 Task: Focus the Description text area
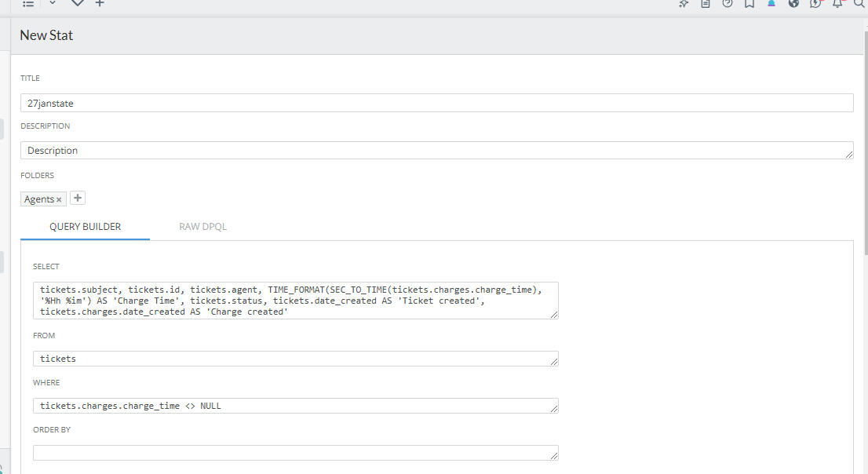pos(436,150)
